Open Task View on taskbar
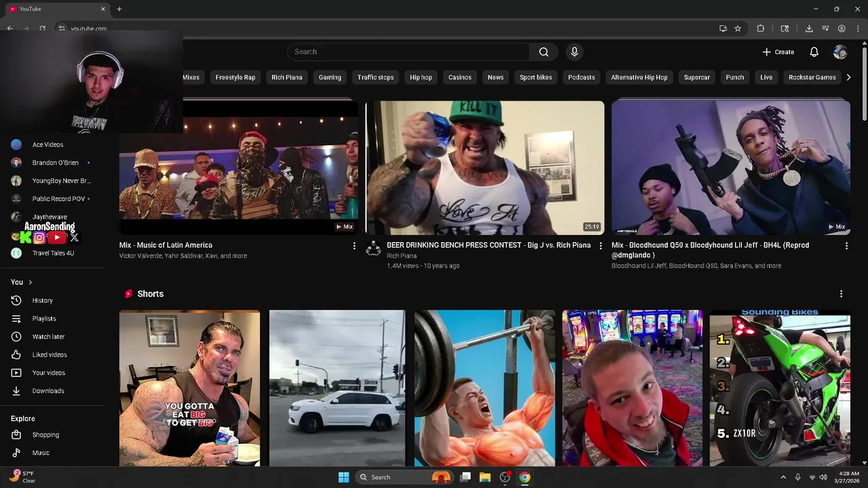The width and height of the screenshot is (868, 488). pos(465,477)
